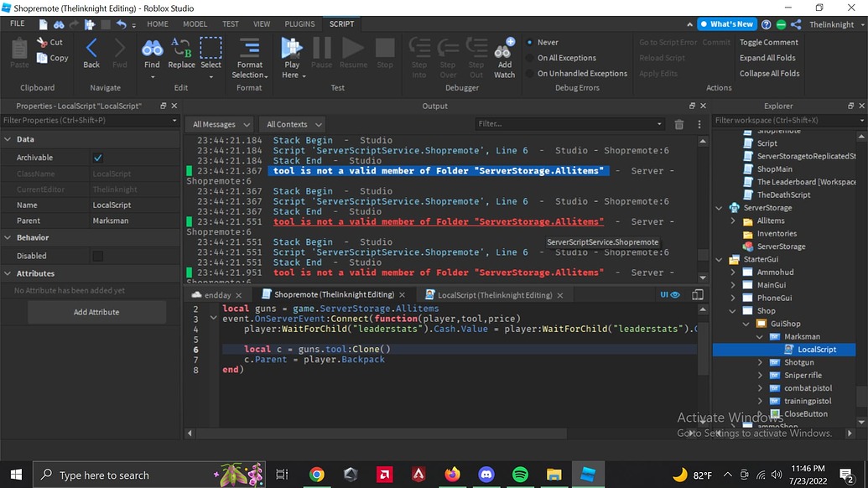
Task: Collapse the Behavior properties section
Action: pyautogui.click(x=8, y=237)
